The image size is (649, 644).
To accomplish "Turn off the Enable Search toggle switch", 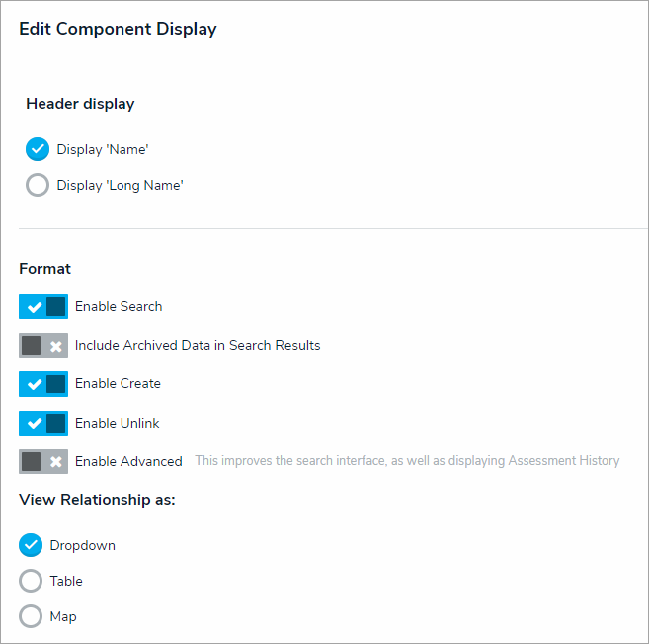I will tap(43, 306).
